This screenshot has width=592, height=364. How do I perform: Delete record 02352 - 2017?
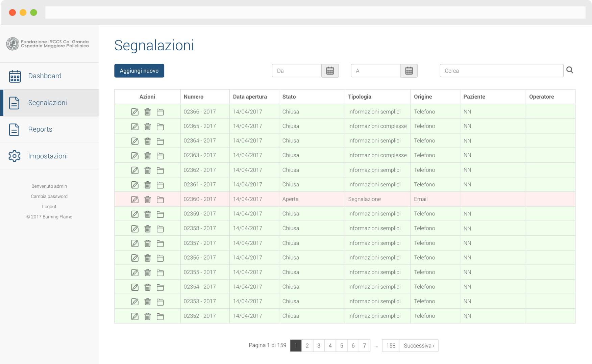(x=147, y=316)
